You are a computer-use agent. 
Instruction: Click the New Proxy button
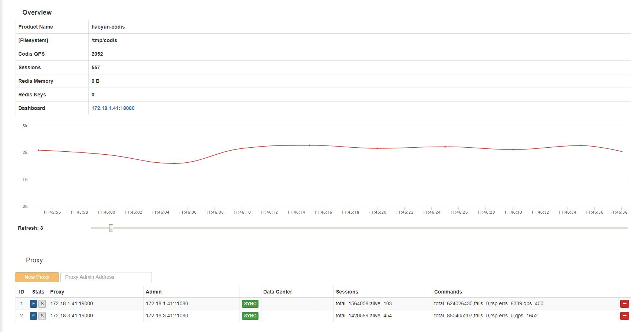pos(37,277)
